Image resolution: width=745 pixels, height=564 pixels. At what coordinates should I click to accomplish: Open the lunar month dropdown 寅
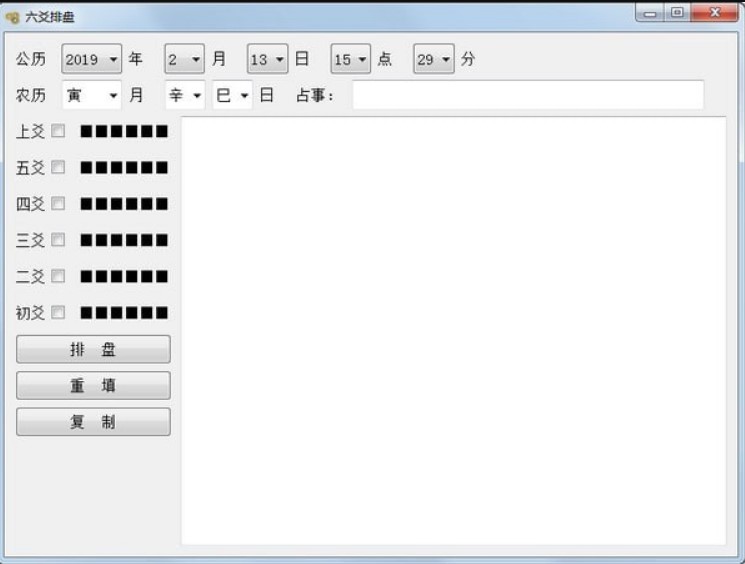point(91,95)
